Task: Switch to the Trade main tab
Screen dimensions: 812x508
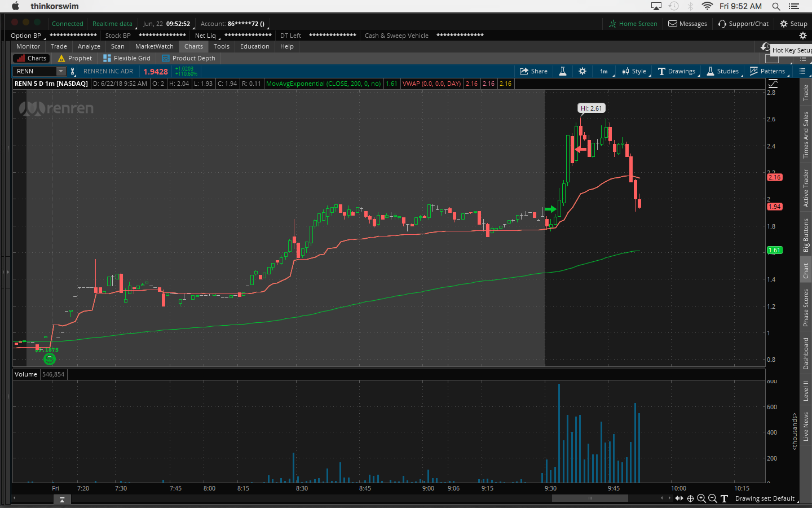Action: tap(59, 46)
